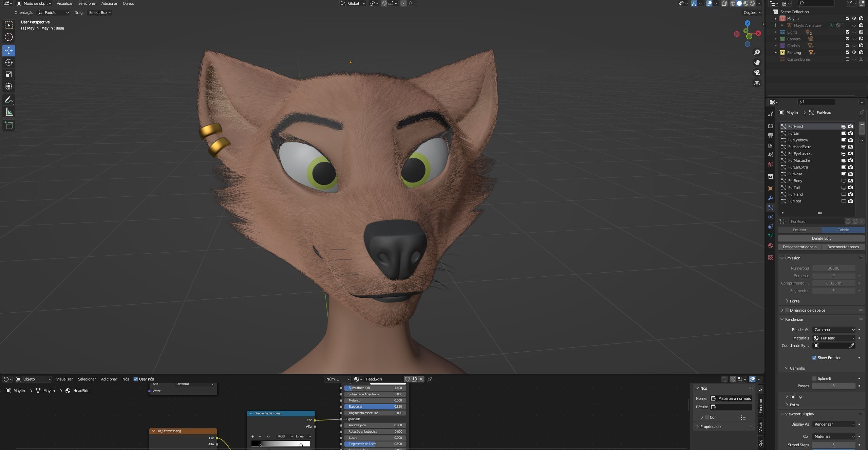Hide the Piercing collection with eye icon
This screenshot has width=868, height=450.
pyautogui.click(x=854, y=52)
